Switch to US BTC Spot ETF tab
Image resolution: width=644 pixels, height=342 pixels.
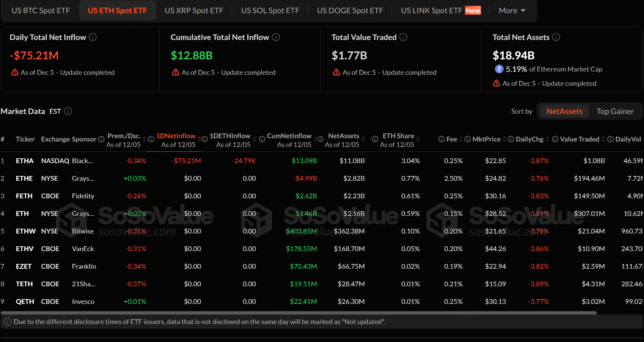(x=41, y=11)
